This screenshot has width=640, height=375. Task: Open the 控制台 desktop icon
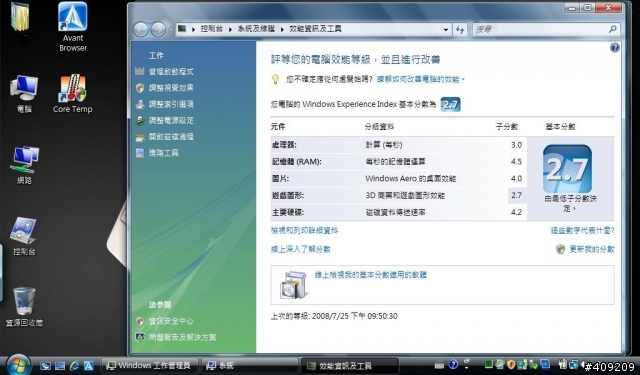point(24,236)
